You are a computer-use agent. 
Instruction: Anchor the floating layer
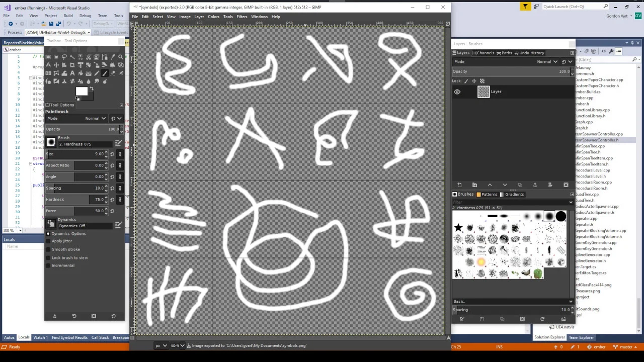pos(535,185)
